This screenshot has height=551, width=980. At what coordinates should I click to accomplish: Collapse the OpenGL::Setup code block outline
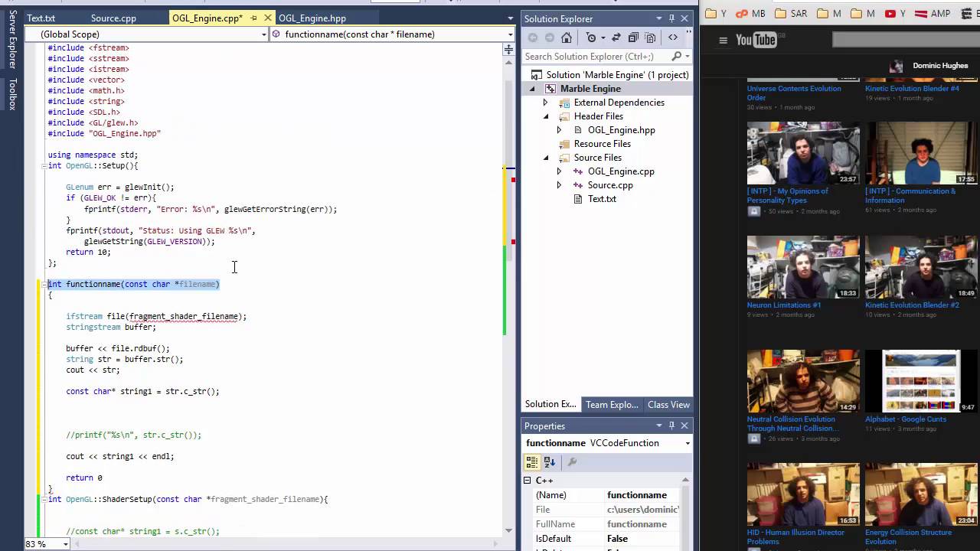[x=44, y=166]
